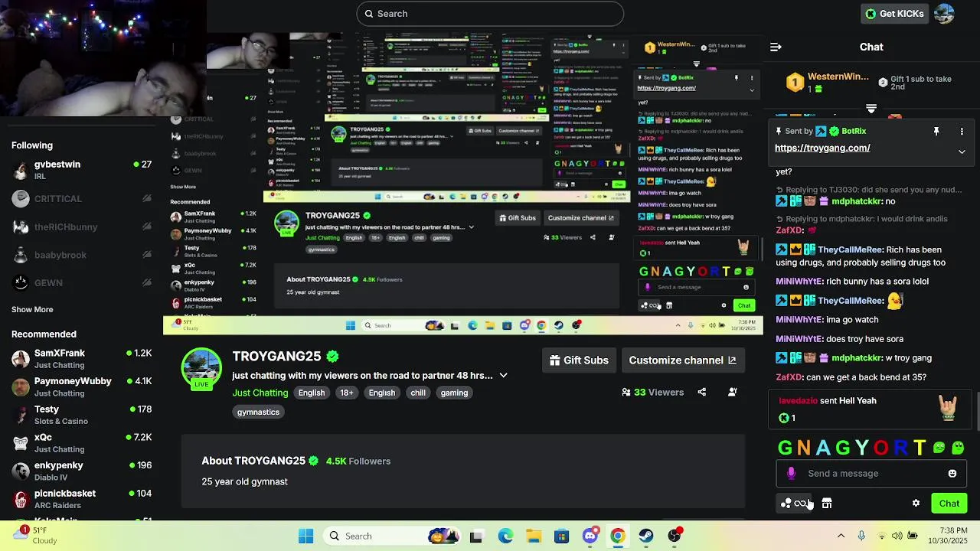
Task: Click lavedazio username in gift message
Action: pyautogui.click(x=798, y=401)
